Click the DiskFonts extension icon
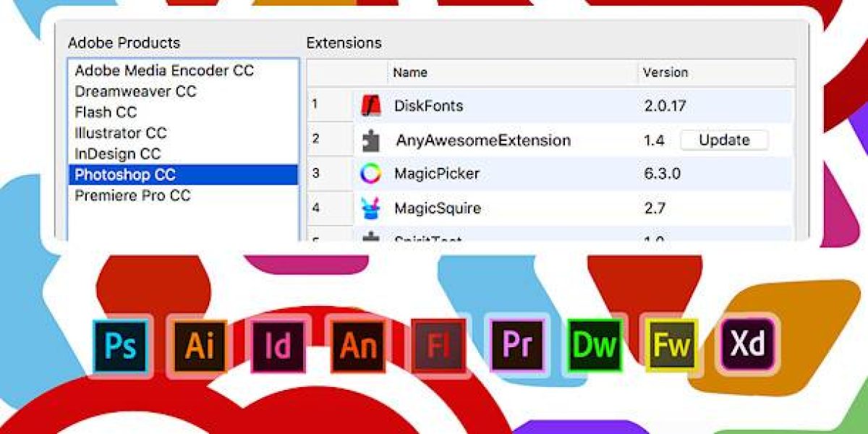Viewport: 868px width, 434px height. point(371,106)
